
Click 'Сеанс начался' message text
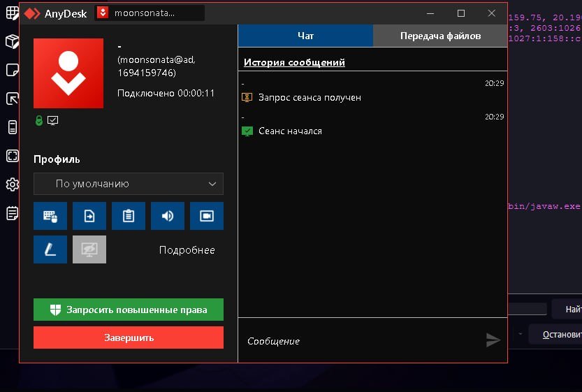pyautogui.click(x=290, y=131)
